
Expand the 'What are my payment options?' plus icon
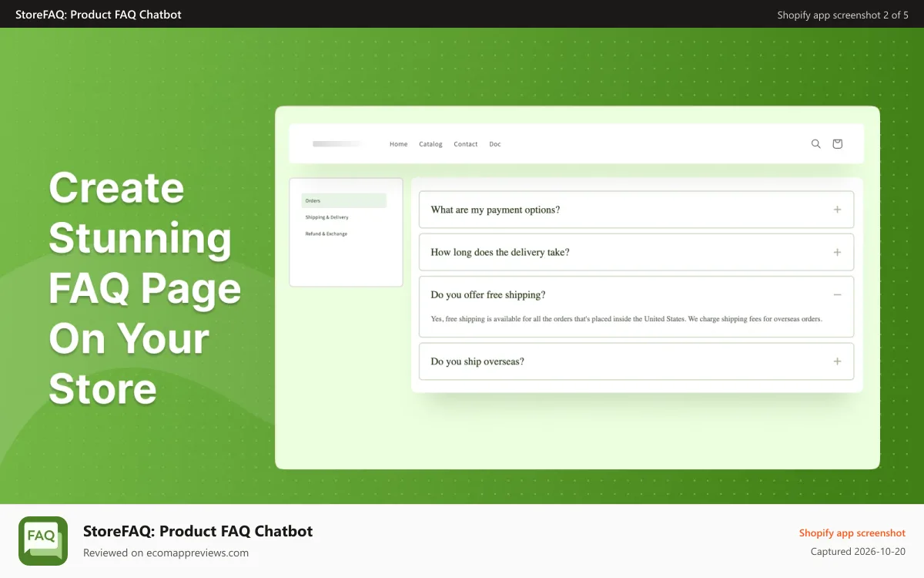pyautogui.click(x=837, y=210)
